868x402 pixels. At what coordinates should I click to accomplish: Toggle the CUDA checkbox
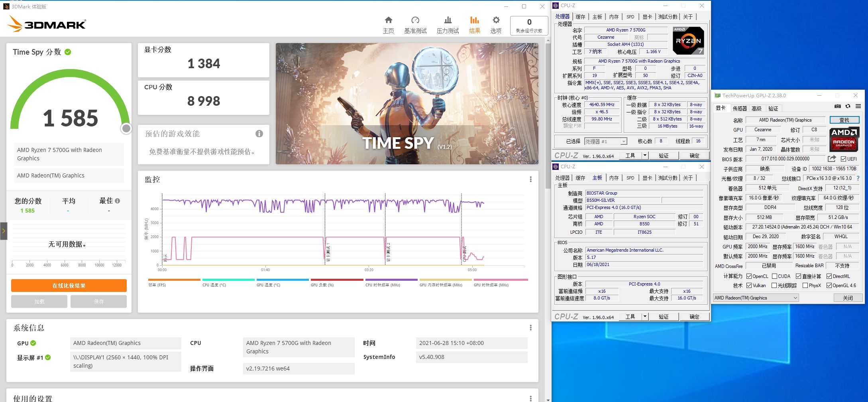coord(774,276)
